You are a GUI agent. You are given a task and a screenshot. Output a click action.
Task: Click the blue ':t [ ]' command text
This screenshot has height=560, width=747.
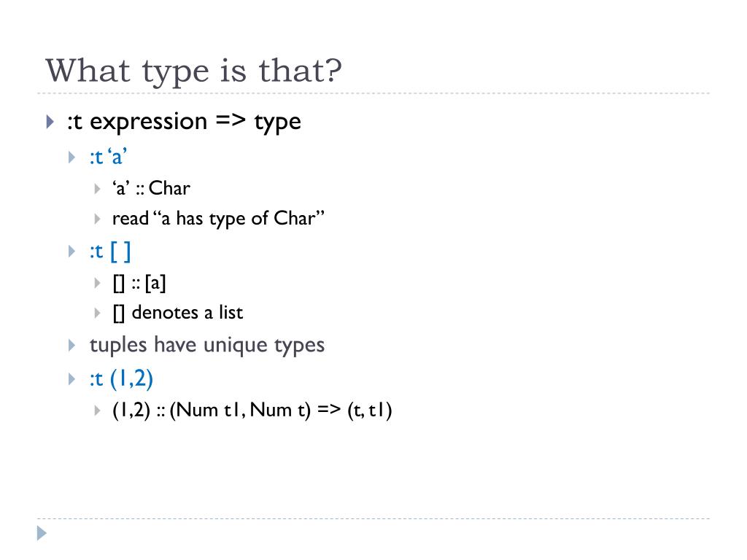pos(110,251)
